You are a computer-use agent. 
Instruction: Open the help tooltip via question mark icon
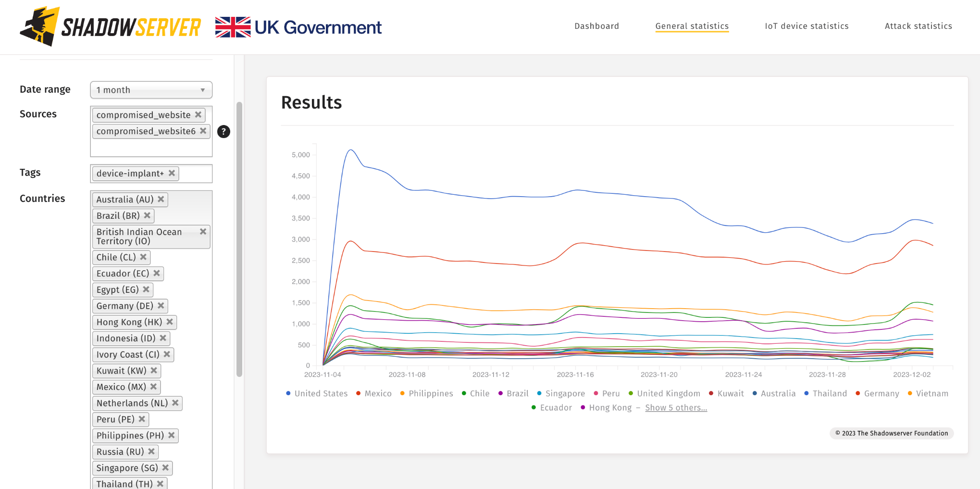click(x=223, y=131)
